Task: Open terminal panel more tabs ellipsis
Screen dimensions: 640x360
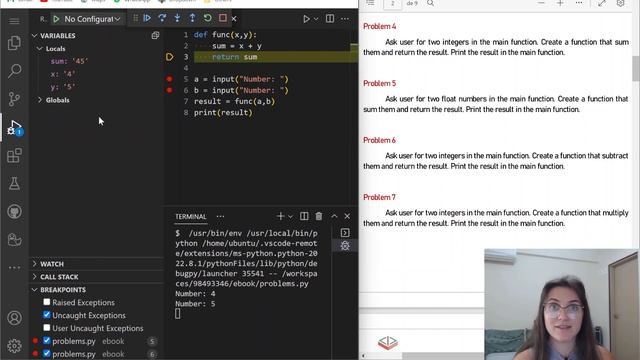Action: click(220, 216)
